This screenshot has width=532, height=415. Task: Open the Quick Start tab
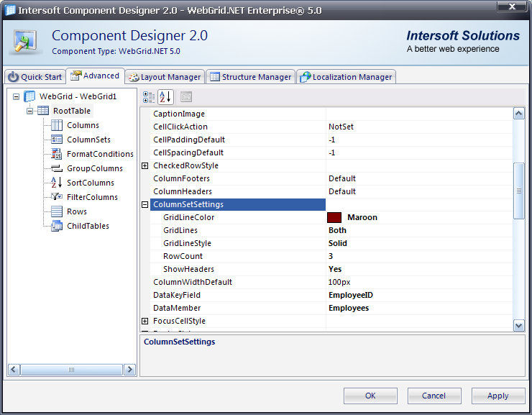35,77
